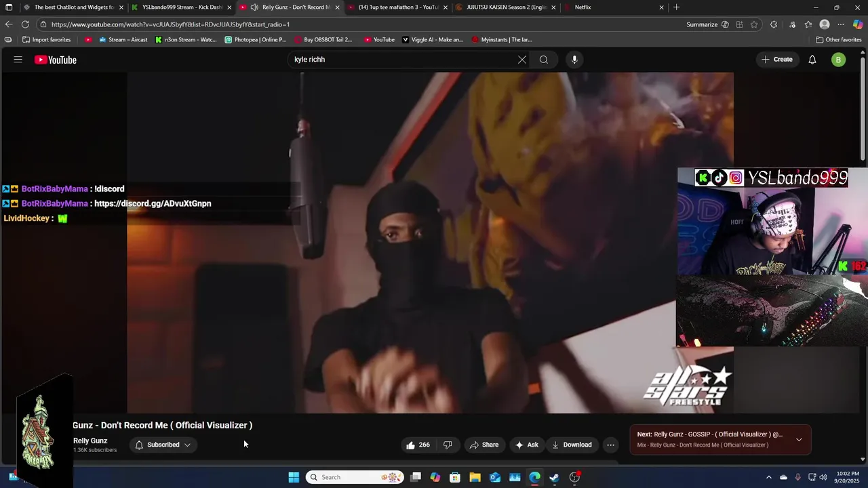Switch to the Netflix tab

[616, 7]
